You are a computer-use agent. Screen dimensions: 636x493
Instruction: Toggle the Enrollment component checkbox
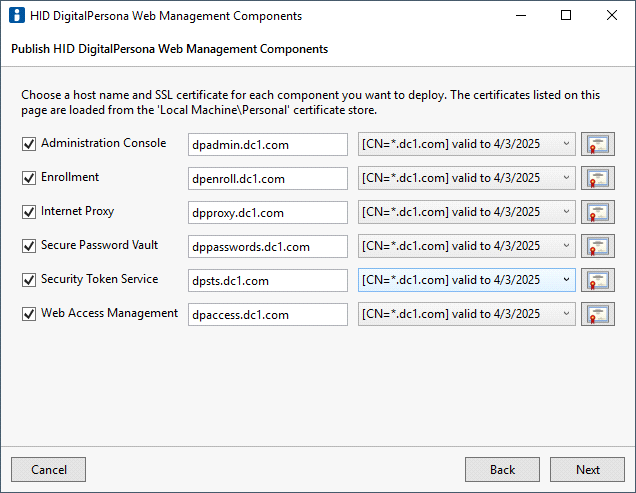(28, 178)
